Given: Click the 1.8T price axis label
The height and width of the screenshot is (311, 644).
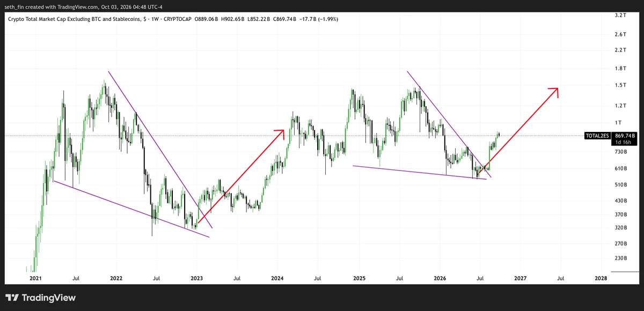Looking at the screenshot, I should pyautogui.click(x=620, y=69).
